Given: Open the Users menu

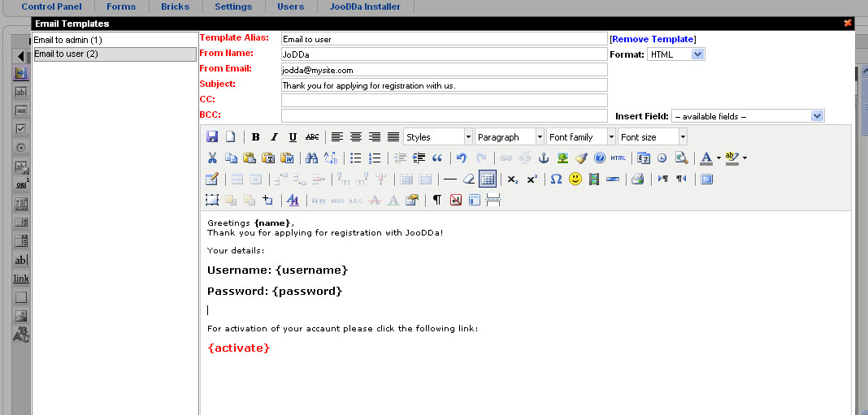Looking at the screenshot, I should click(x=291, y=6).
